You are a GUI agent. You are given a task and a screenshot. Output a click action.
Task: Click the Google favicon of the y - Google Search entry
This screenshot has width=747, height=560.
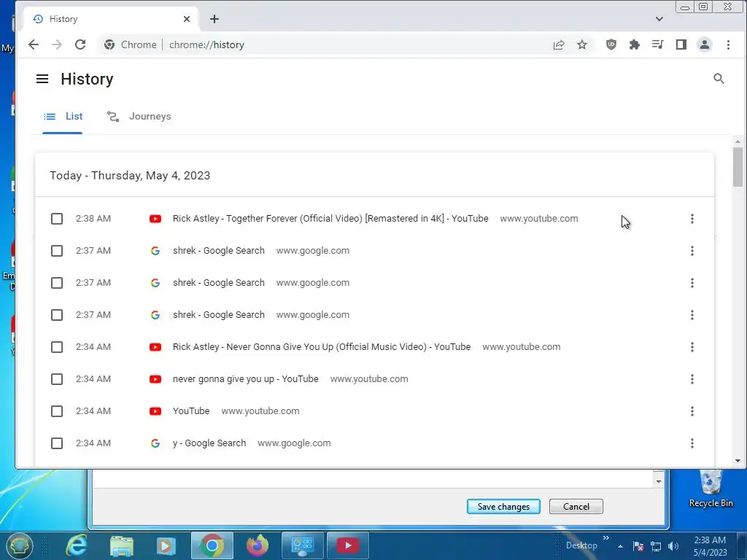tap(155, 443)
